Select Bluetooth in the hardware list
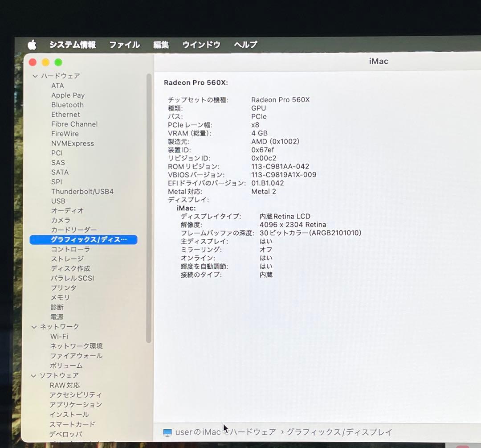481x448 pixels. click(67, 105)
